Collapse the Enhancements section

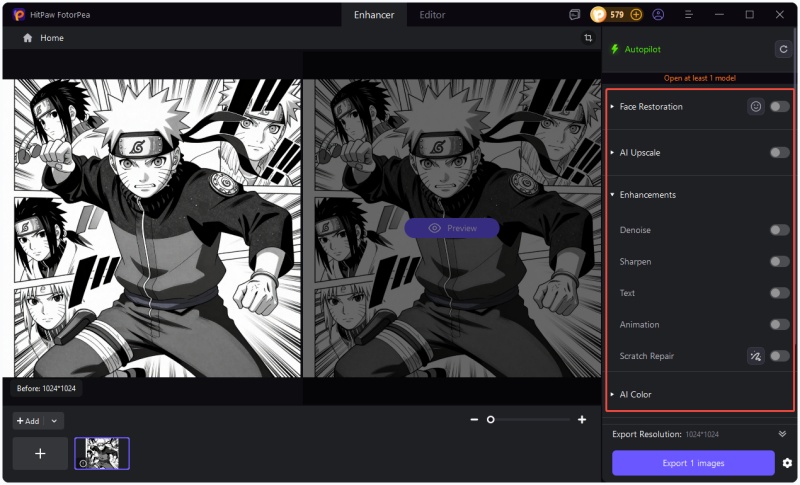[x=612, y=195]
